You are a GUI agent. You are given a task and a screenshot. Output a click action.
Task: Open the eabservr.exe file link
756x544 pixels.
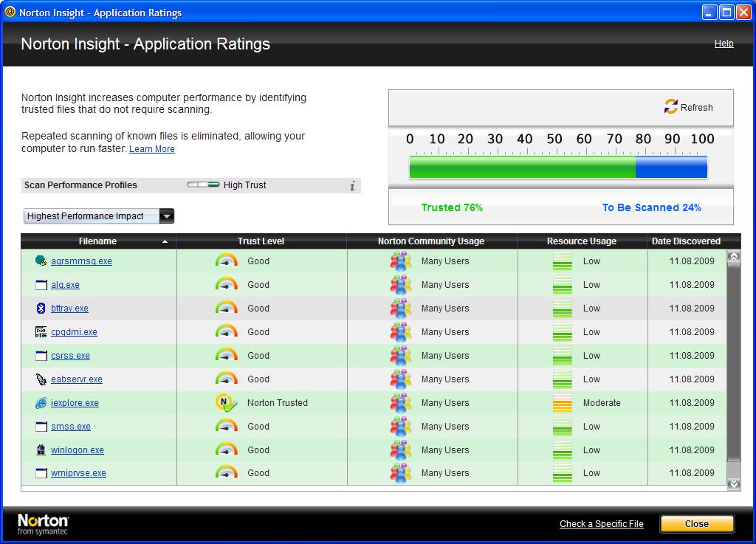[x=77, y=379]
